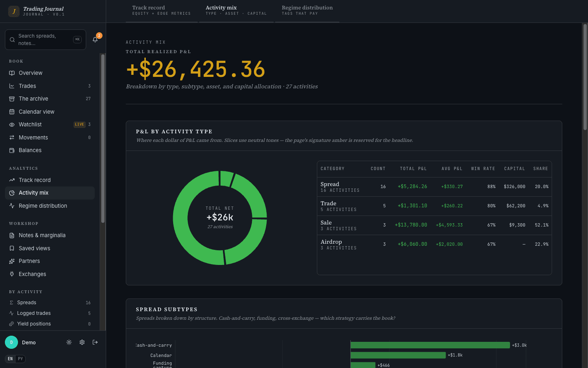Open The archive page
This screenshot has height=368, width=588.
[50, 99]
